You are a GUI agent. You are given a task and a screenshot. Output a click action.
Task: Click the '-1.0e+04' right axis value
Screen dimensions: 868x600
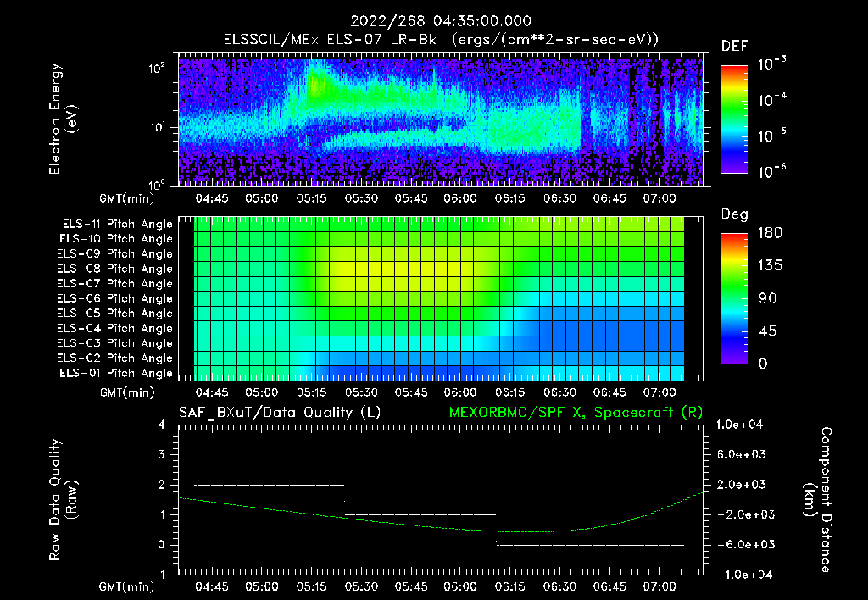[x=743, y=575]
